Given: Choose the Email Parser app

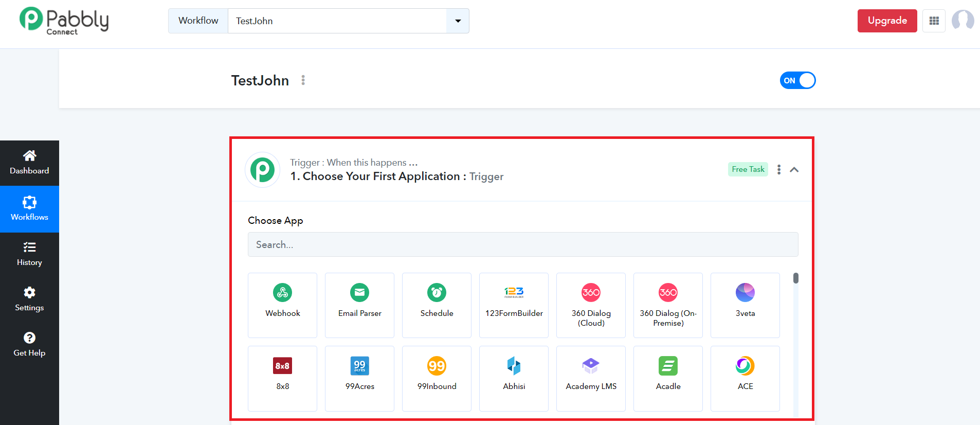Looking at the screenshot, I should click(x=359, y=305).
